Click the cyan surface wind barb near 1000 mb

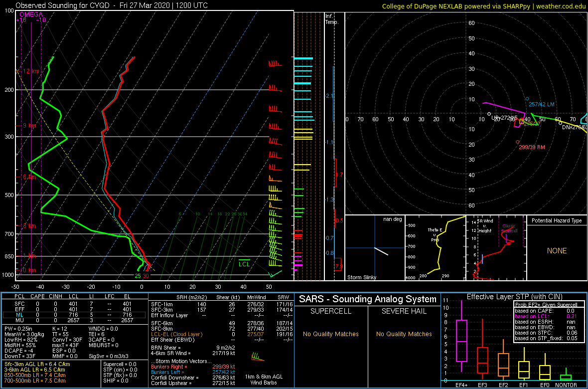click(x=276, y=274)
